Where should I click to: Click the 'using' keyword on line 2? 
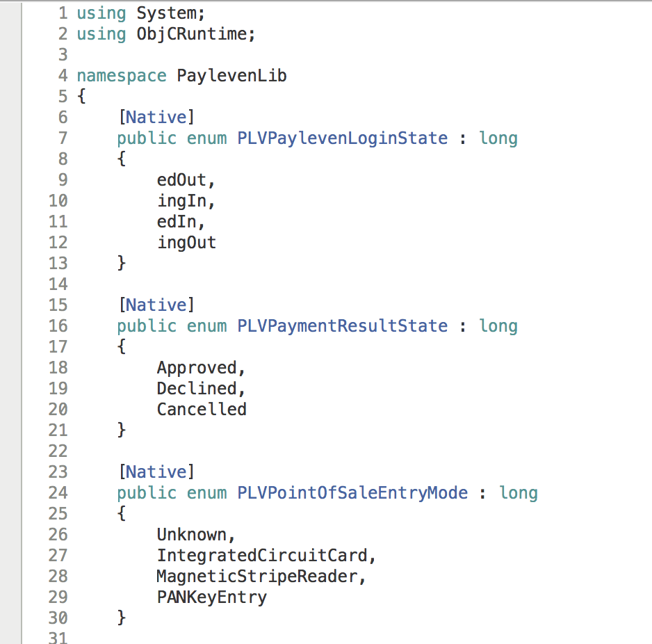point(101,34)
